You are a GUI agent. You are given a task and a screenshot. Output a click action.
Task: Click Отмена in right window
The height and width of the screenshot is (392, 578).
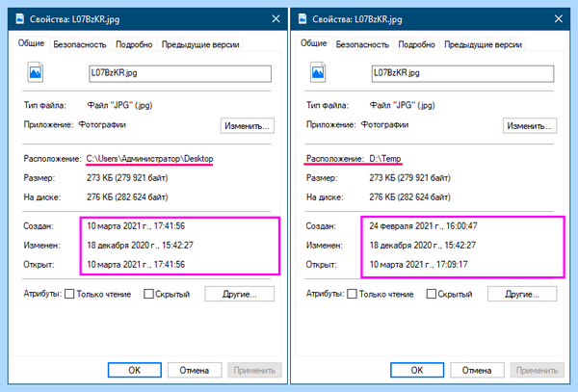tap(477, 370)
